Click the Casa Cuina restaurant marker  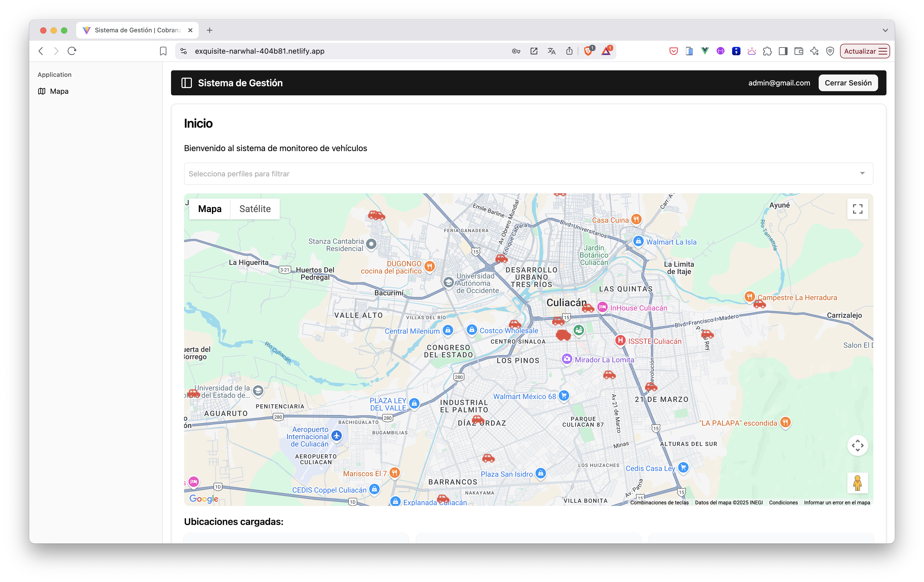click(636, 220)
